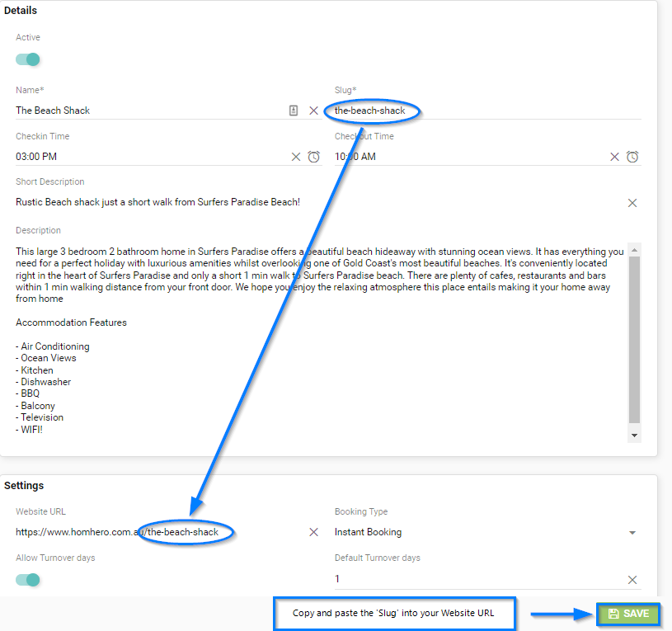This screenshot has height=631, width=672.
Task: Disable the Allow Turnover days switch
Action: click(29, 580)
